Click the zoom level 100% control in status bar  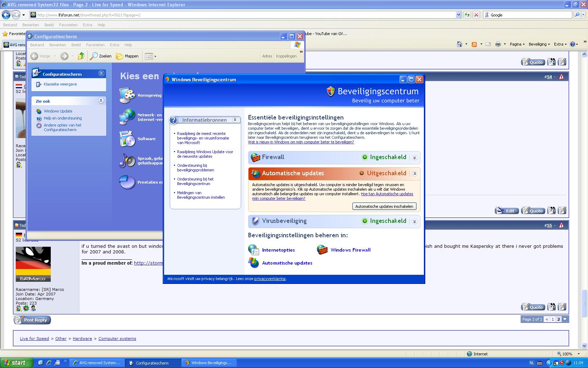(x=569, y=354)
